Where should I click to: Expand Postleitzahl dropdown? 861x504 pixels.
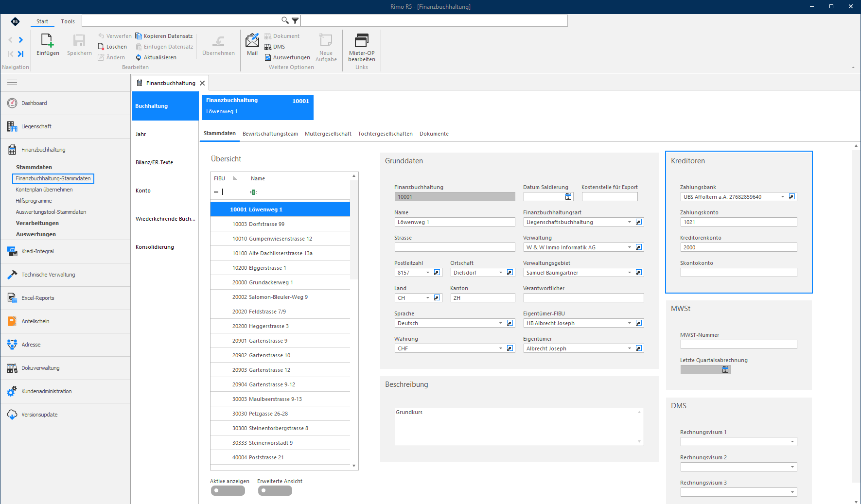pyautogui.click(x=428, y=273)
